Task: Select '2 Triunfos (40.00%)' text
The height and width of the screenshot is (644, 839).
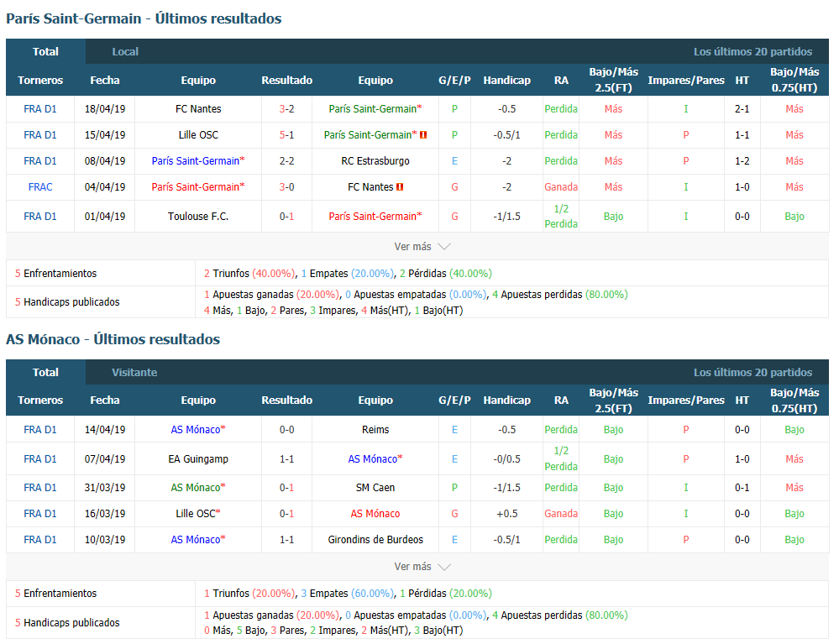Action: (x=249, y=274)
